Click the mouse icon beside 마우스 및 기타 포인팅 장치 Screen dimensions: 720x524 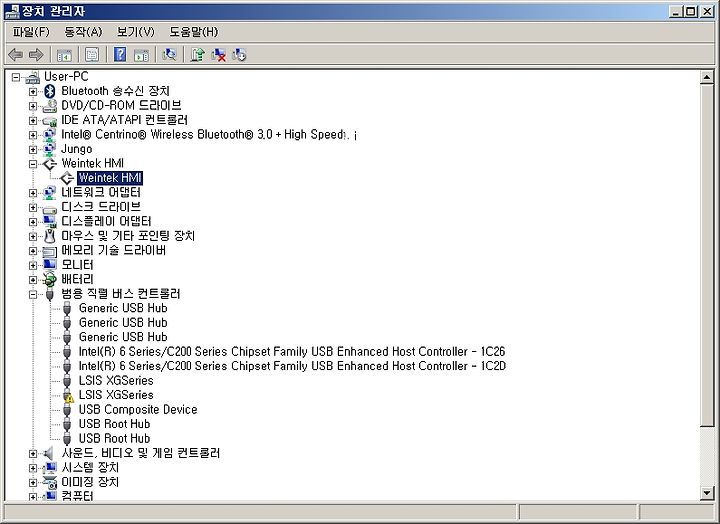coord(50,236)
